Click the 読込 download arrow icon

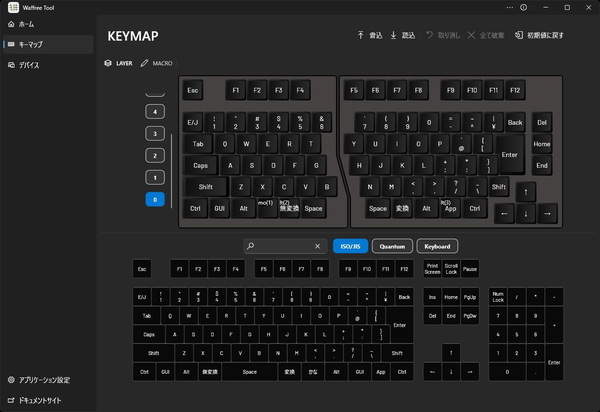[x=393, y=35]
